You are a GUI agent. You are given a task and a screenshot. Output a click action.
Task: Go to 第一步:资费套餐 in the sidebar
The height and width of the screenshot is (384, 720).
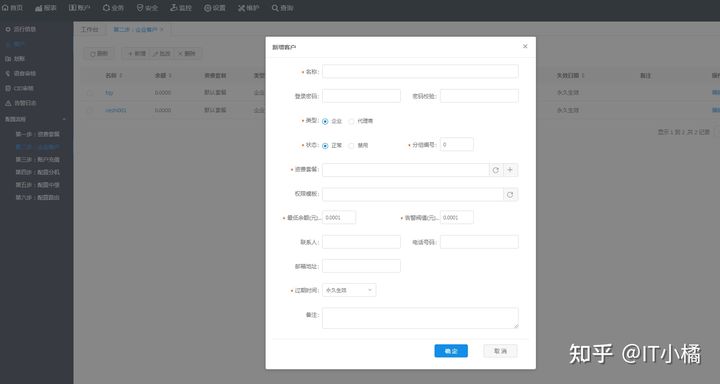click(38, 134)
